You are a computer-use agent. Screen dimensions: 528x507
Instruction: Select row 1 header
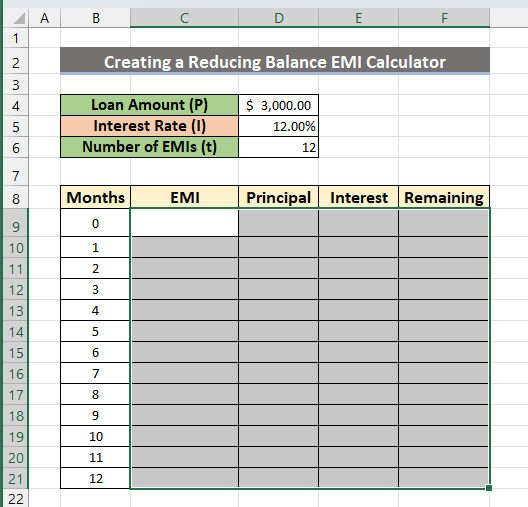pyautogui.click(x=15, y=38)
